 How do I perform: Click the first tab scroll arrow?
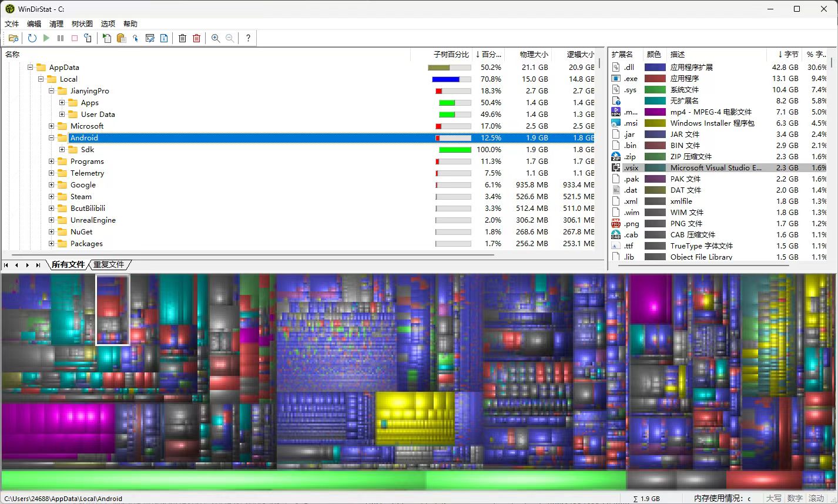pos(6,266)
